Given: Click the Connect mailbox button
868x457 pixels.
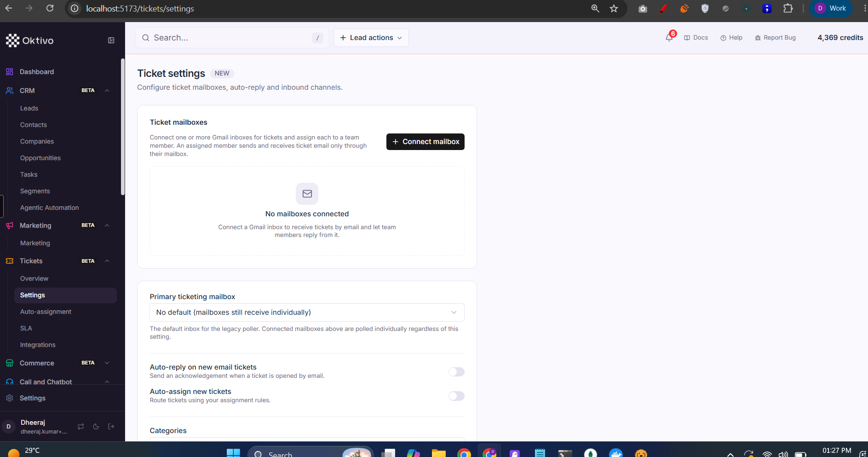Looking at the screenshot, I should [425, 142].
